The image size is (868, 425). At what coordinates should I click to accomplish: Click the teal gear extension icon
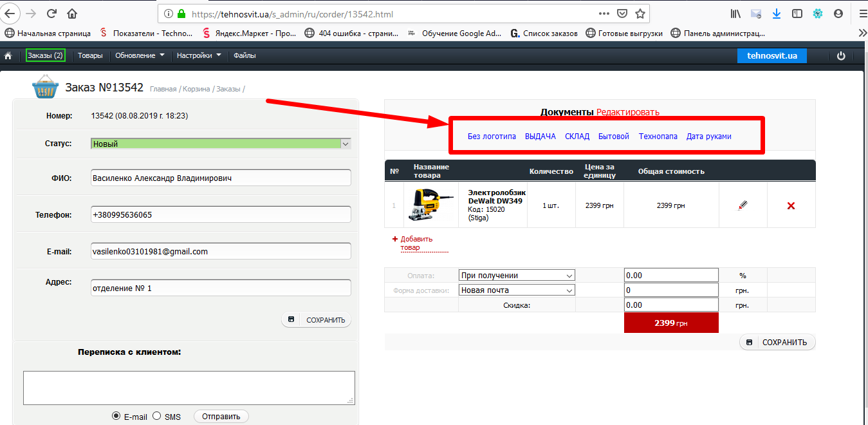pos(818,14)
